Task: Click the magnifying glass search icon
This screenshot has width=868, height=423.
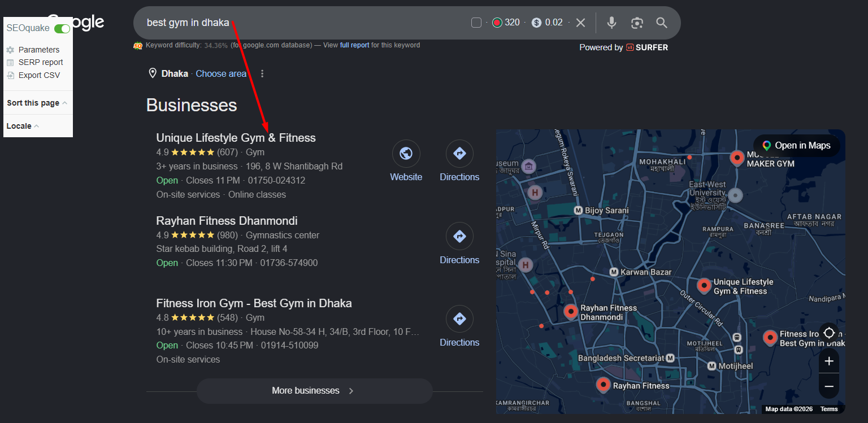Action: tap(662, 23)
